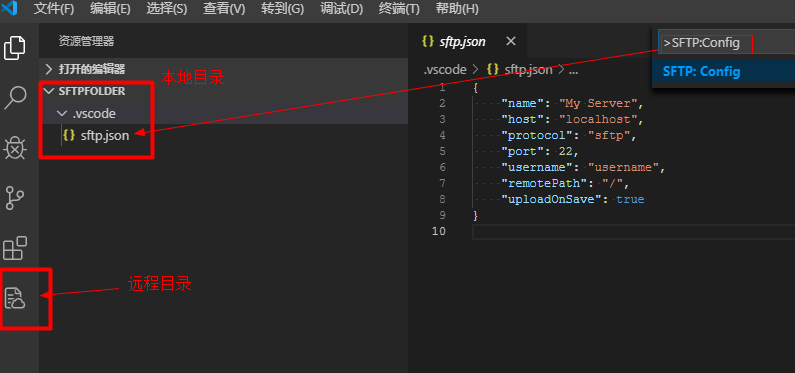Click the "remotePath" key on line 7

point(544,183)
